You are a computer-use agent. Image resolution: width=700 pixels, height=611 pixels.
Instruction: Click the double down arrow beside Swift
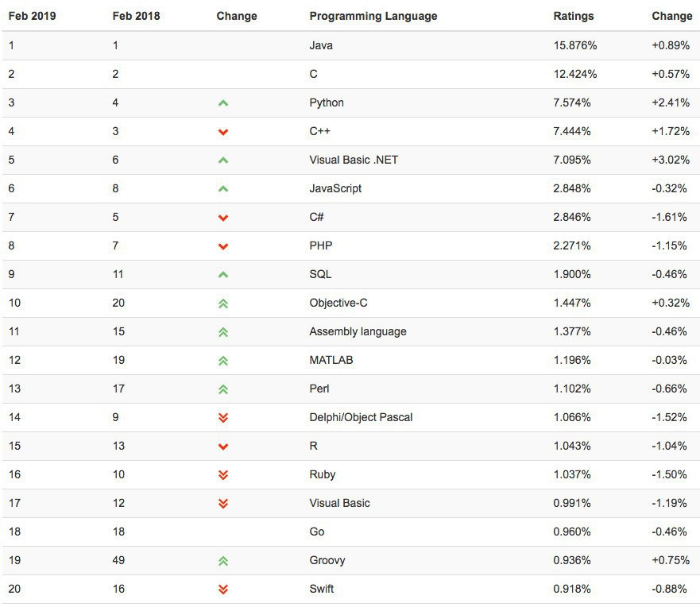223,590
